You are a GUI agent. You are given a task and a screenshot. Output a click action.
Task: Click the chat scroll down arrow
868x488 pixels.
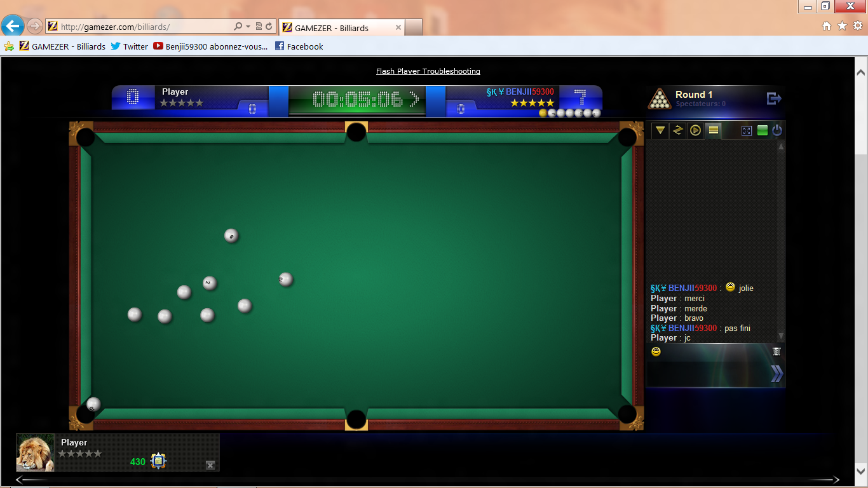(781, 336)
